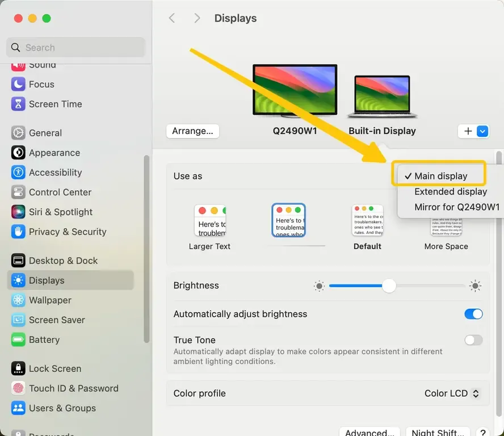The width and height of the screenshot is (504, 436).
Task: Click the Use as label
Action: pos(188,176)
